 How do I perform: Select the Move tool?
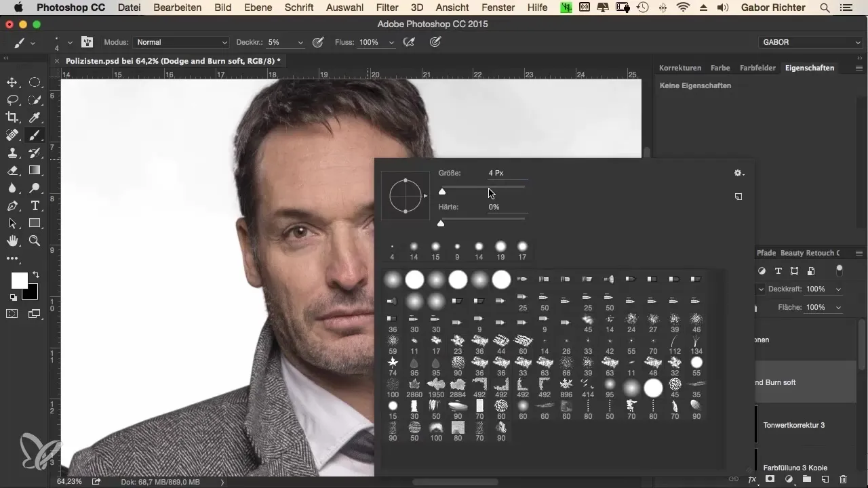(x=12, y=83)
